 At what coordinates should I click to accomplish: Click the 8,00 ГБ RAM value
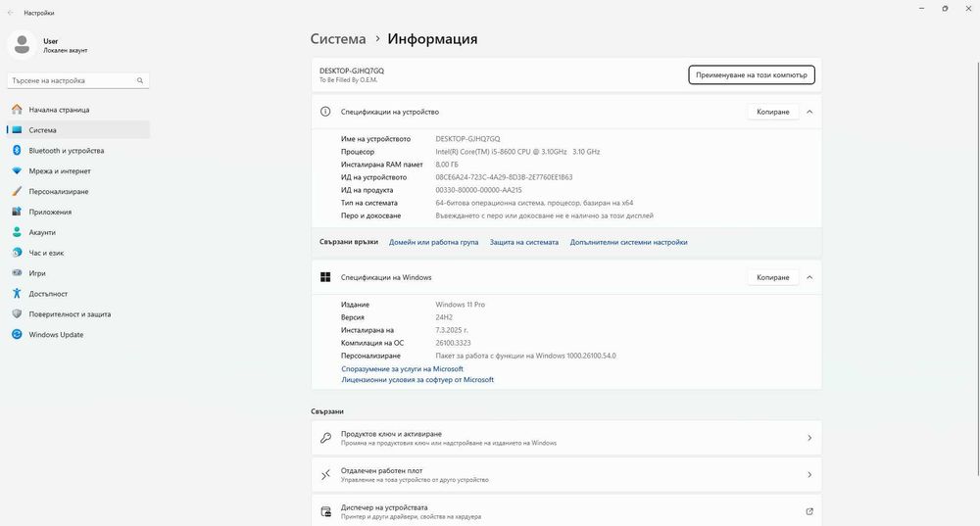click(x=447, y=165)
